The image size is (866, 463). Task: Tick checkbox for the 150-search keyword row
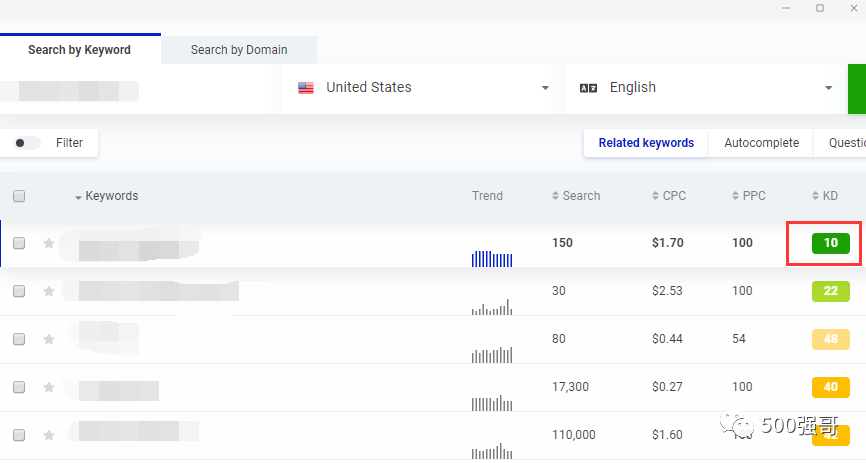tap(19, 243)
